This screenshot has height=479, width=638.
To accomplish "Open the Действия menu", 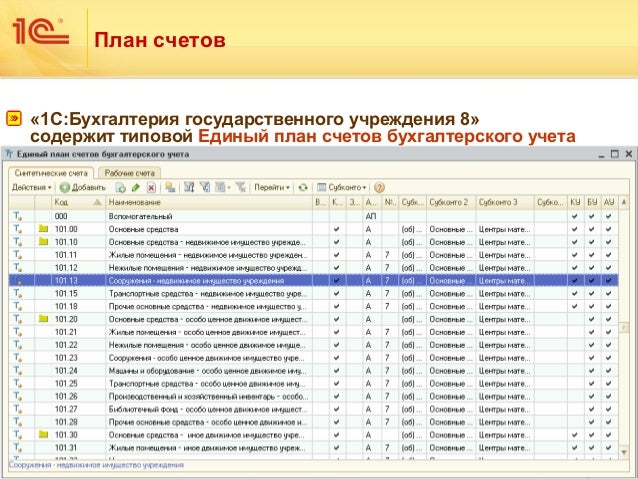I will pyautogui.click(x=31, y=188).
